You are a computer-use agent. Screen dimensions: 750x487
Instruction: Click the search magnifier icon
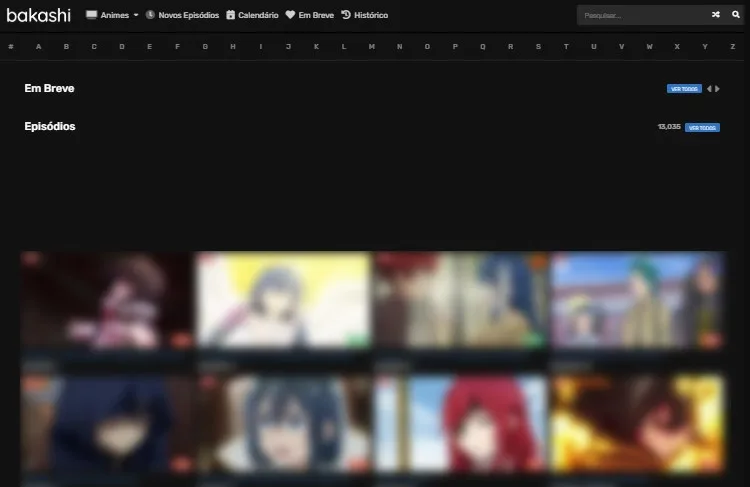point(736,15)
